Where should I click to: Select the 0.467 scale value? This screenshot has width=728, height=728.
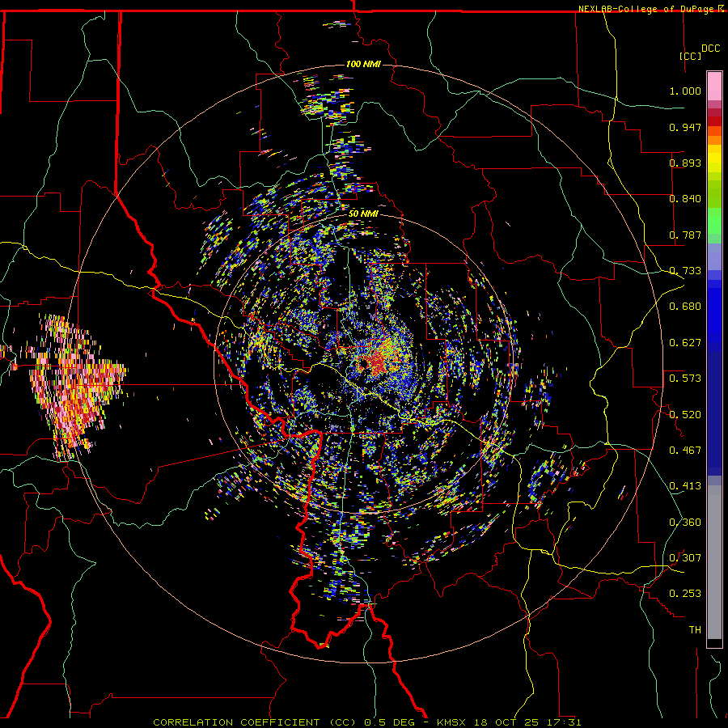click(x=685, y=451)
